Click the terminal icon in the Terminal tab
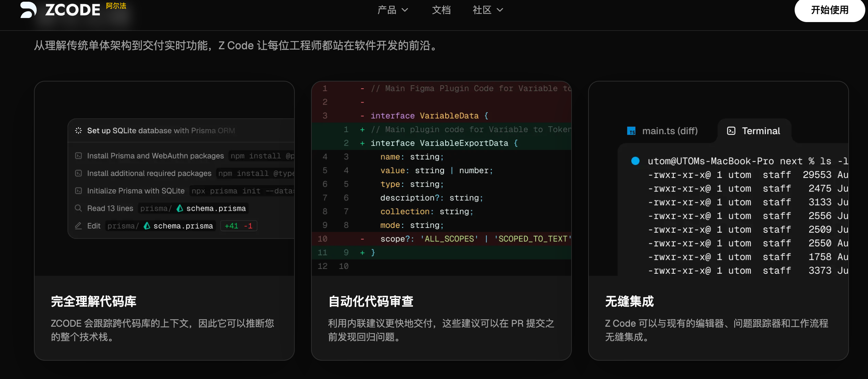868x379 pixels. 731,131
